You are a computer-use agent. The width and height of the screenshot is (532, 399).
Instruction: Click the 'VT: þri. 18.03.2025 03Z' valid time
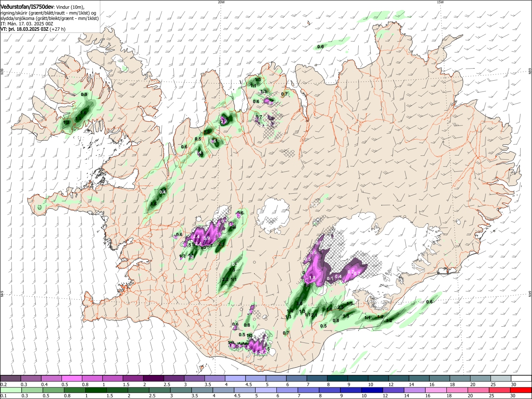click(x=25, y=29)
